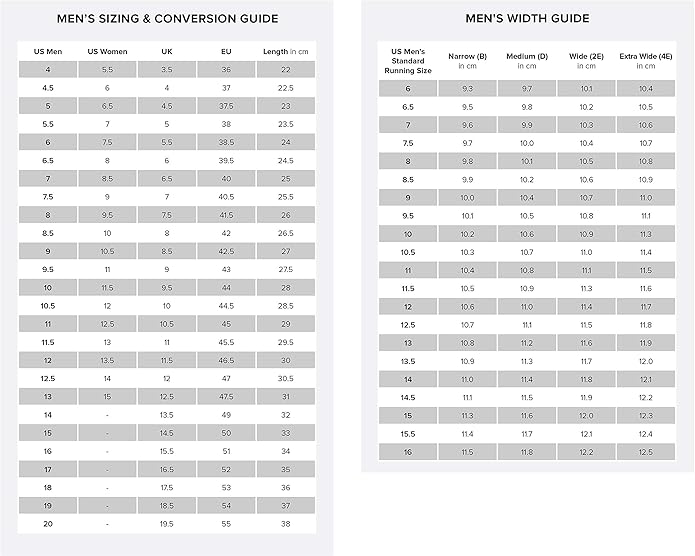Select the 9.3 narrow width cell
The height and width of the screenshot is (556, 695).
[467, 89]
